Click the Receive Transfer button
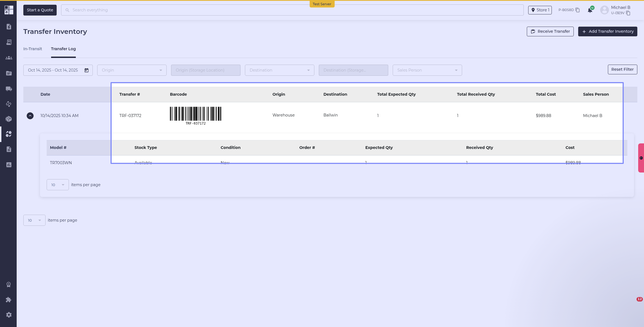 click(x=550, y=31)
